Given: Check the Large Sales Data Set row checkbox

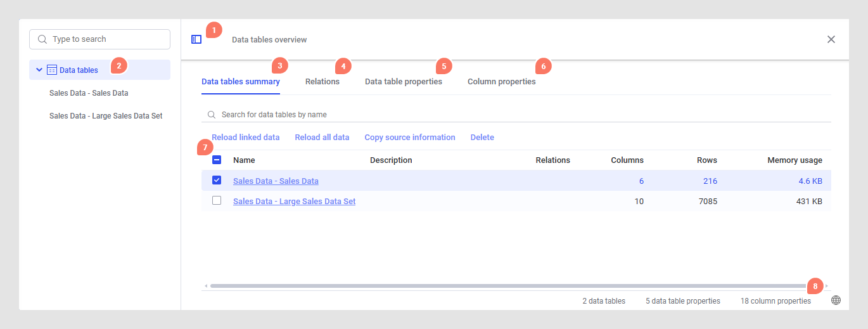Looking at the screenshot, I should point(217,201).
